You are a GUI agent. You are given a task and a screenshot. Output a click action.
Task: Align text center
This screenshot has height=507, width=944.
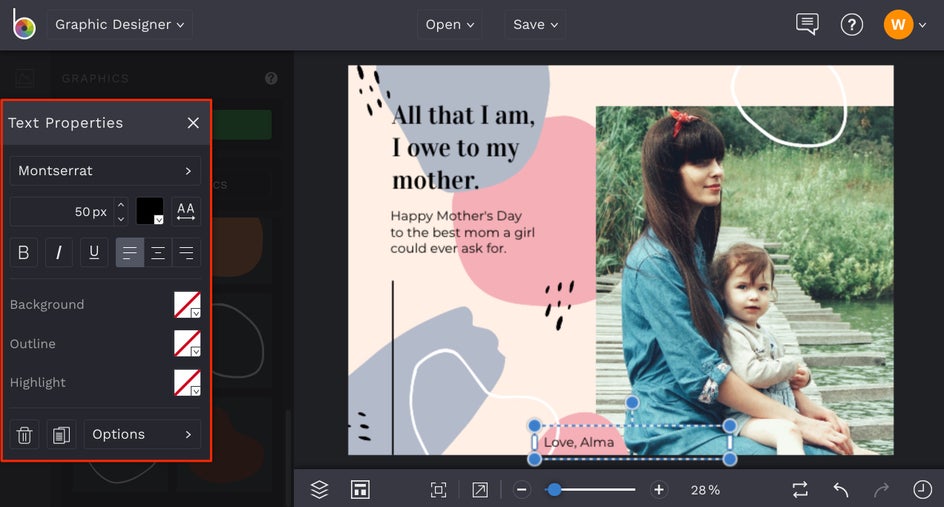(x=158, y=252)
